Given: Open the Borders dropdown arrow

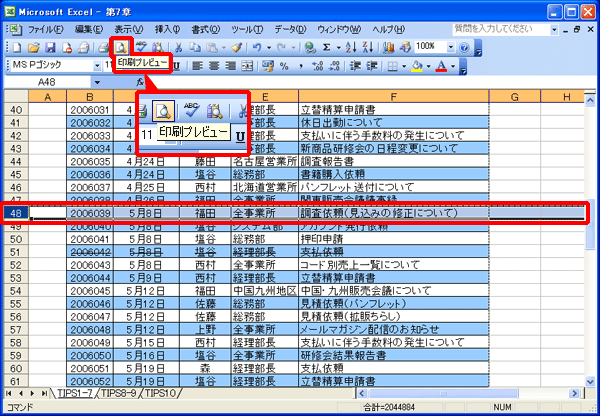Looking at the screenshot, I should 404,67.
